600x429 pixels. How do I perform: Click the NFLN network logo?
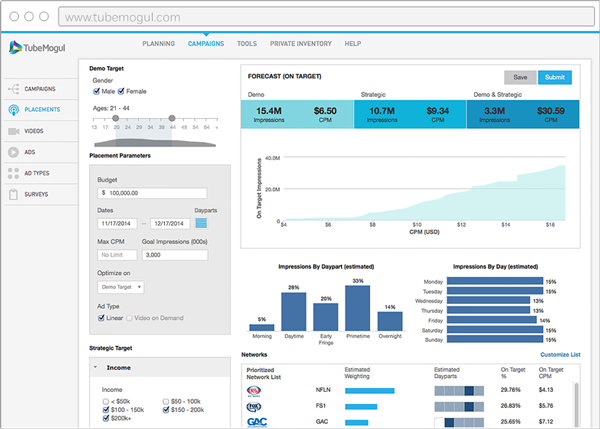click(x=254, y=391)
